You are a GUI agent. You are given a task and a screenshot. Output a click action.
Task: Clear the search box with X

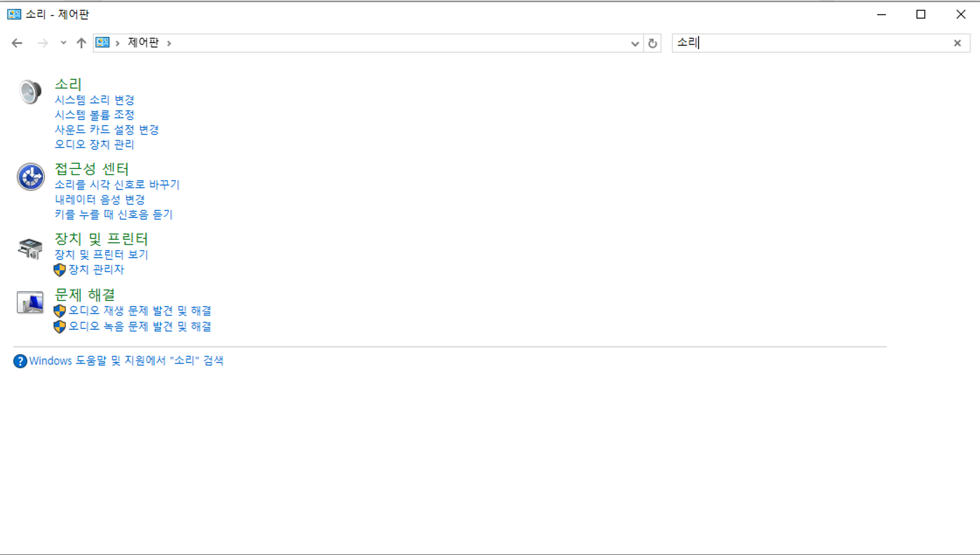pyautogui.click(x=957, y=43)
